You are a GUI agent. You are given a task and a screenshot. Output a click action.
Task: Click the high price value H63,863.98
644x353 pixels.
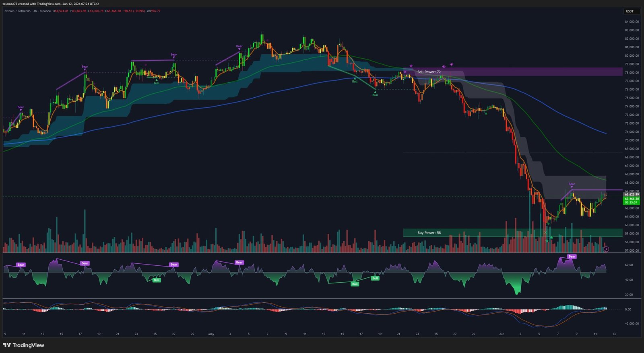78,11
